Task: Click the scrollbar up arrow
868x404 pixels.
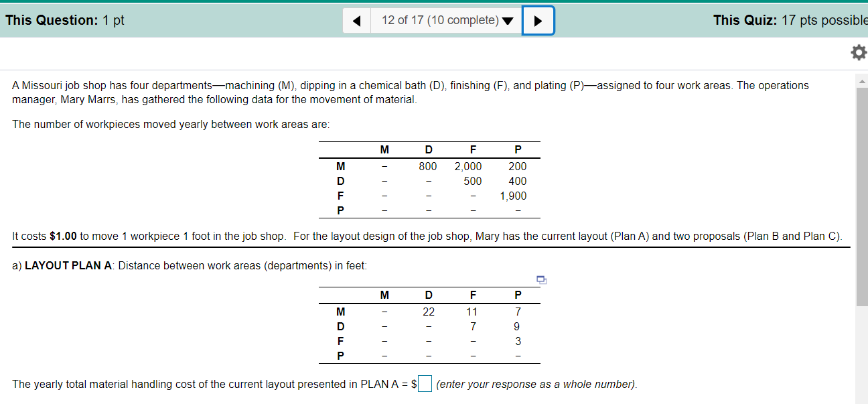Action: 863,80
